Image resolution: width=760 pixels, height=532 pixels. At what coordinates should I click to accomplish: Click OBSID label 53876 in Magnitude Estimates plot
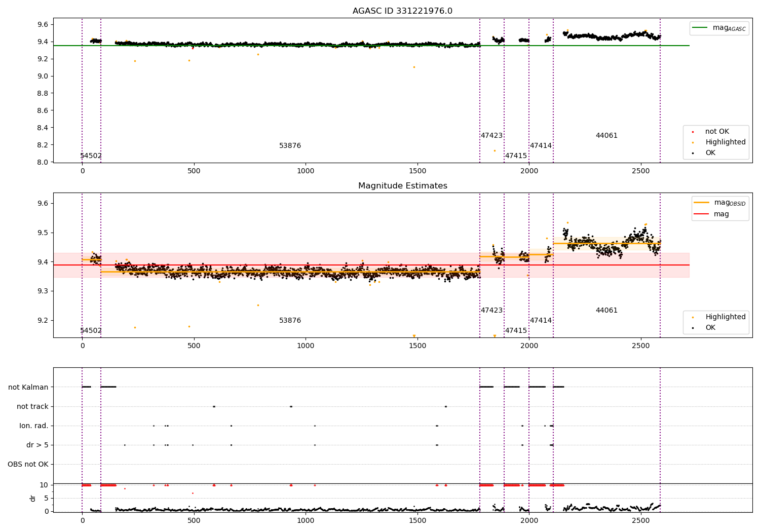point(290,321)
